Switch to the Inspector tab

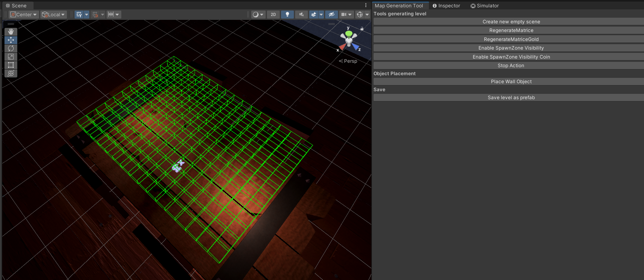(x=446, y=6)
